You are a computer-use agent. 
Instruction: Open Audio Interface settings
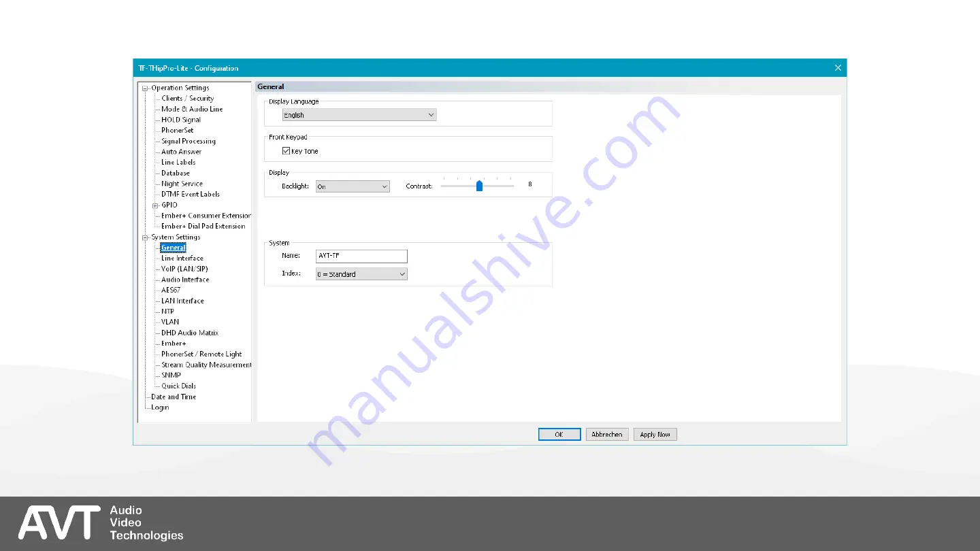tap(185, 280)
